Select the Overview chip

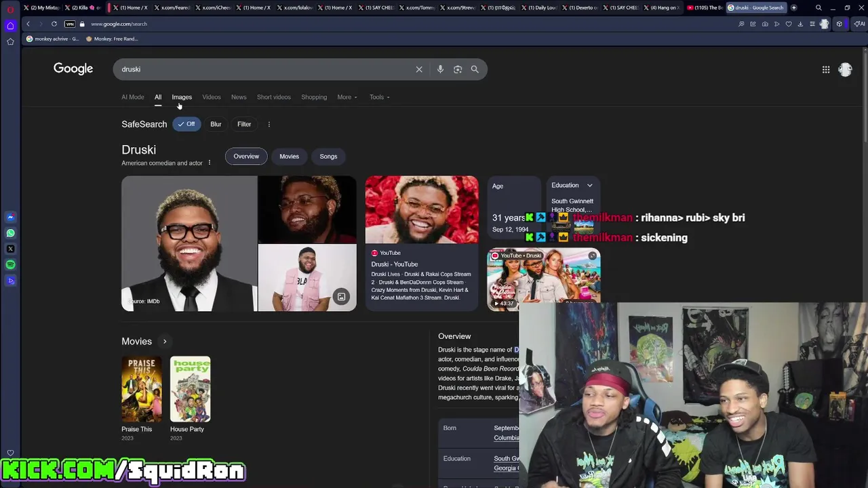246,157
